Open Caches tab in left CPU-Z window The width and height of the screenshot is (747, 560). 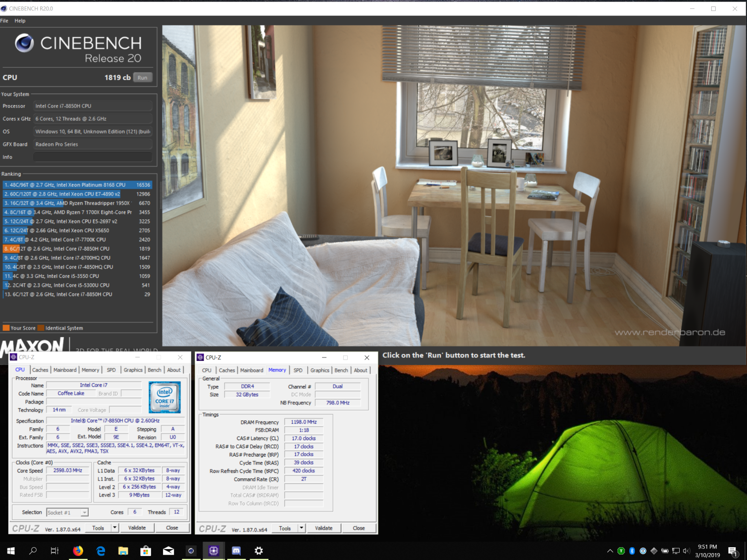(x=40, y=370)
